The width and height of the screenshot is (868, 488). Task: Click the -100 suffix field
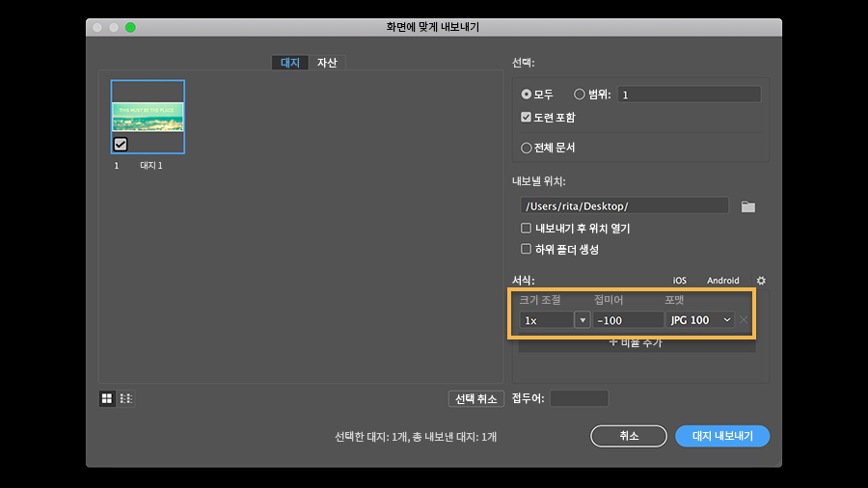(628, 320)
